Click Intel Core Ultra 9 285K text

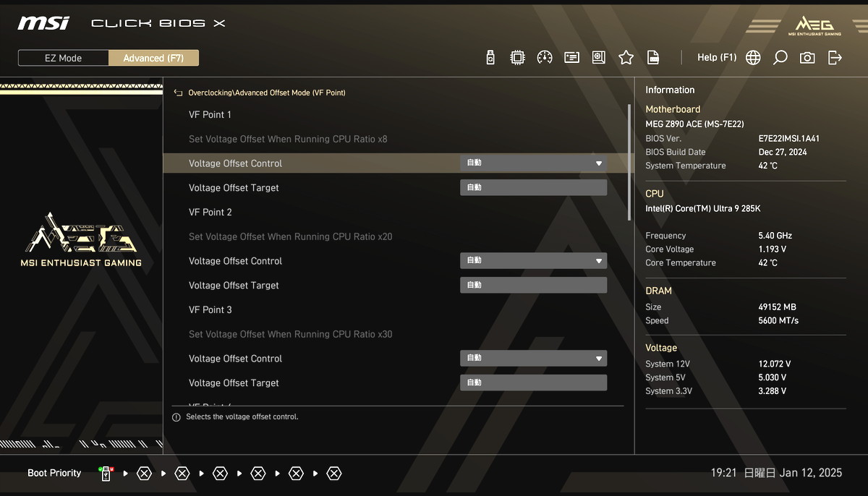pyautogui.click(x=703, y=209)
